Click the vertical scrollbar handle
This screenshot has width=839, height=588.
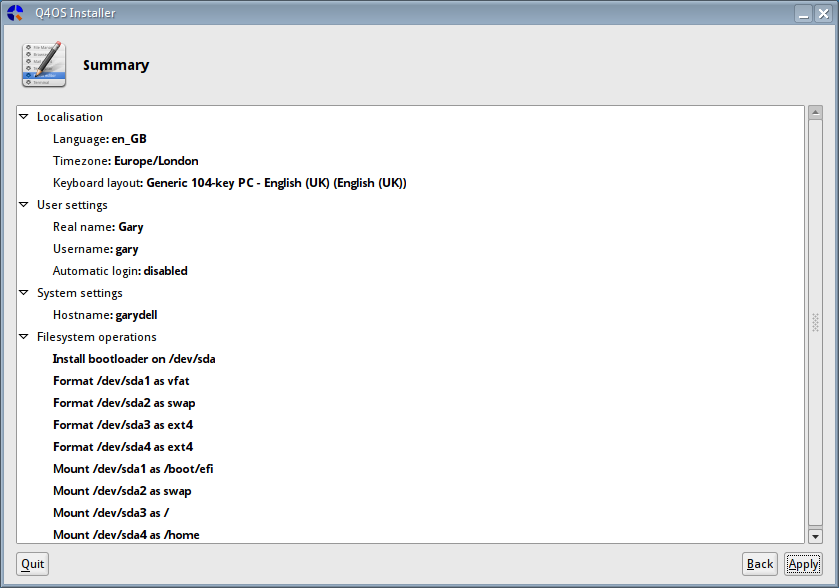[x=815, y=323]
